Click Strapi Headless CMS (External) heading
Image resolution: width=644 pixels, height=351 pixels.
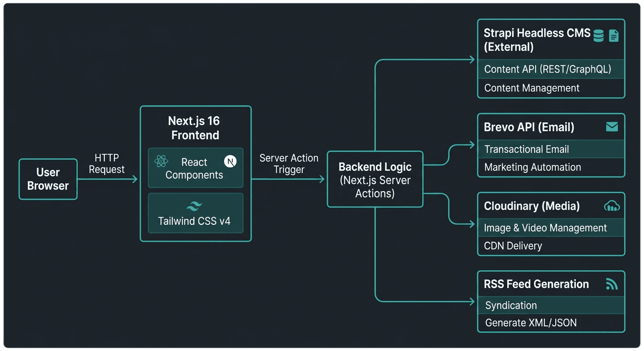click(x=537, y=40)
